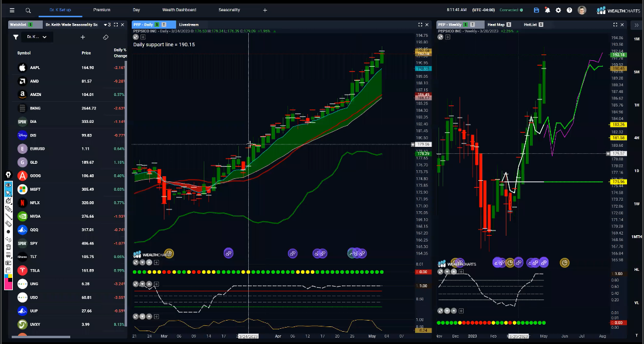Undo the last drawing
644x344 pixels.
[8, 239]
